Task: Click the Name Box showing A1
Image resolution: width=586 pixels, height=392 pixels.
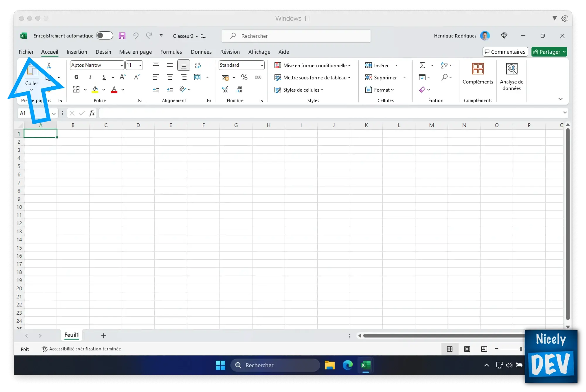Action: (35, 113)
